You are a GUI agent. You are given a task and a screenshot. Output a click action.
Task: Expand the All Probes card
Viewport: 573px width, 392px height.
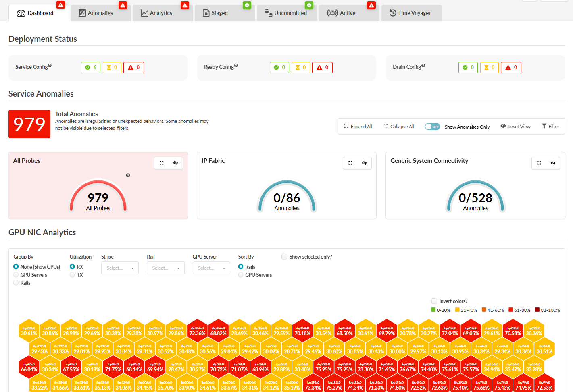pyautogui.click(x=162, y=163)
